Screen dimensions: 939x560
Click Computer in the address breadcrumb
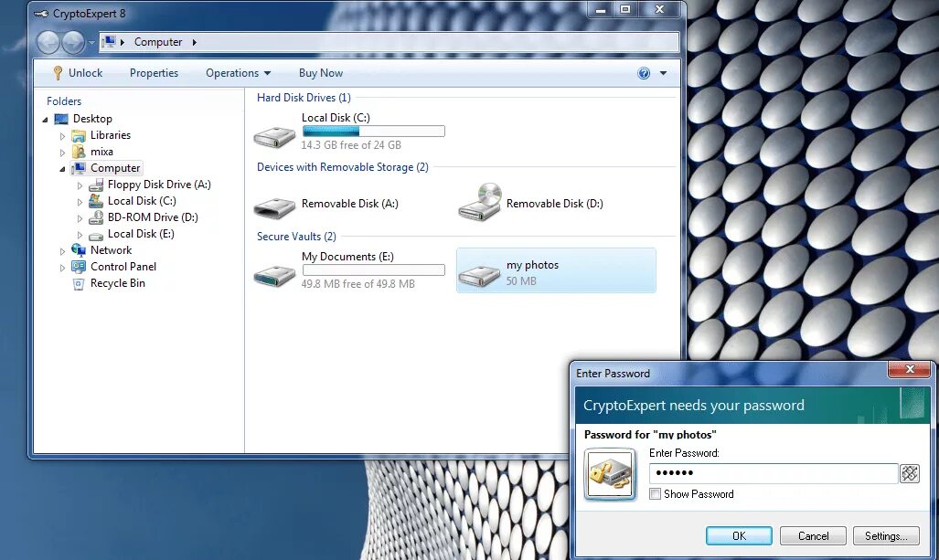(x=158, y=42)
